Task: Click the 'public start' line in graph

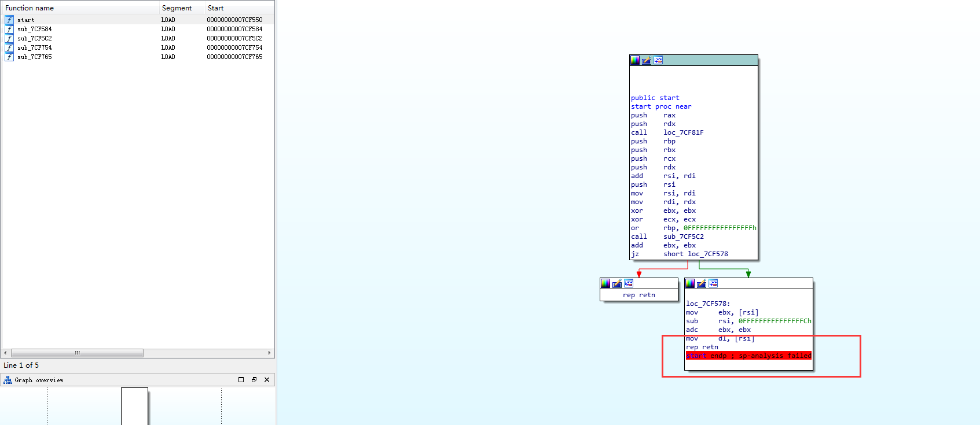Action: tap(655, 98)
